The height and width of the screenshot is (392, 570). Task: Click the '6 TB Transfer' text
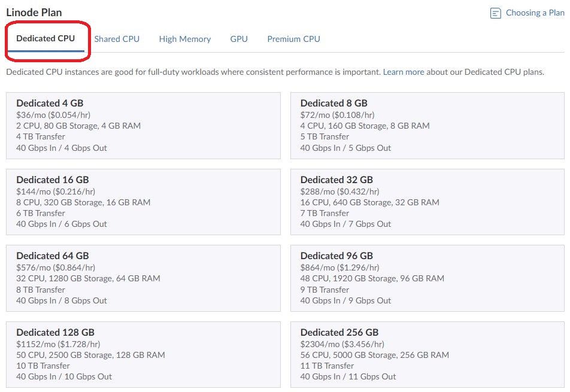(x=41, y=213)
